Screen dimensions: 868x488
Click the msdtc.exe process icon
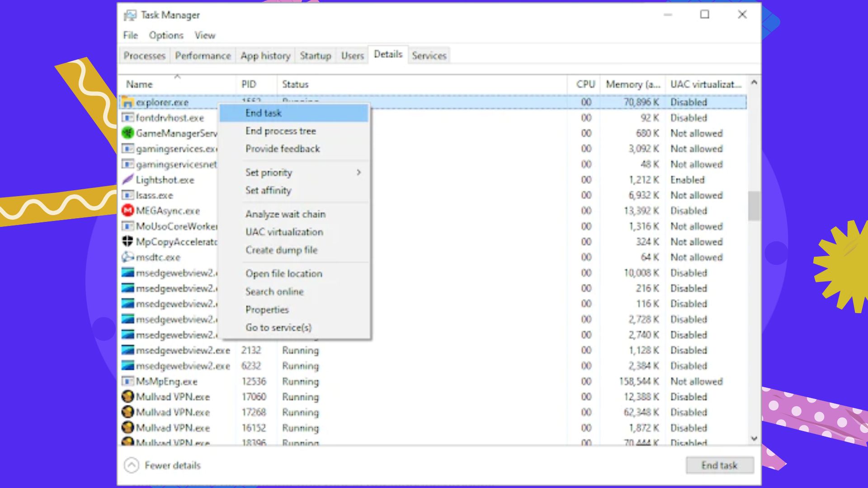pos(128,257)
